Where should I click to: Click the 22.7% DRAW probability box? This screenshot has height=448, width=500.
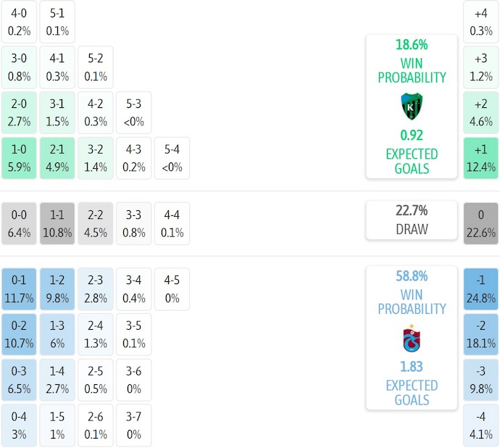coord(411,220)
